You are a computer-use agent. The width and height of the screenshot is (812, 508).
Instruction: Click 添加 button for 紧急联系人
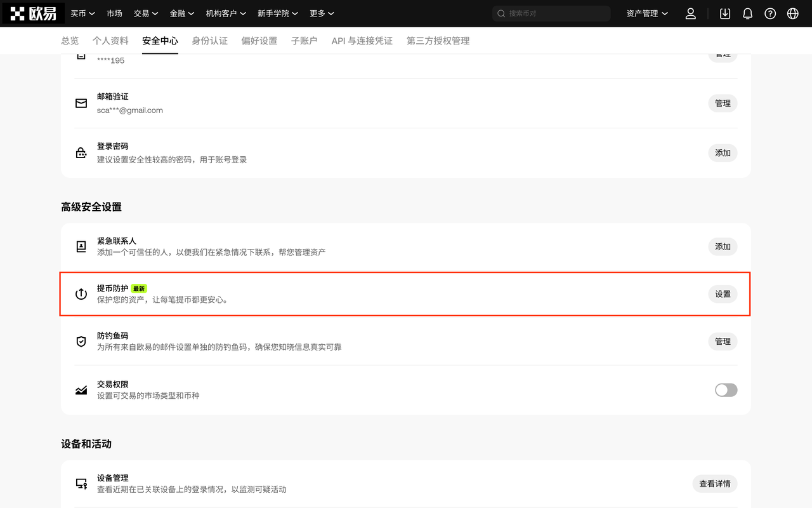(x=723, y=246)
